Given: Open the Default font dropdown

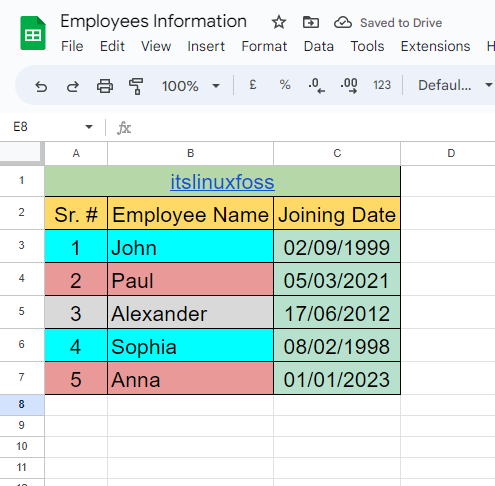Looking at the screenshot, I should click(x=455, y=85).
